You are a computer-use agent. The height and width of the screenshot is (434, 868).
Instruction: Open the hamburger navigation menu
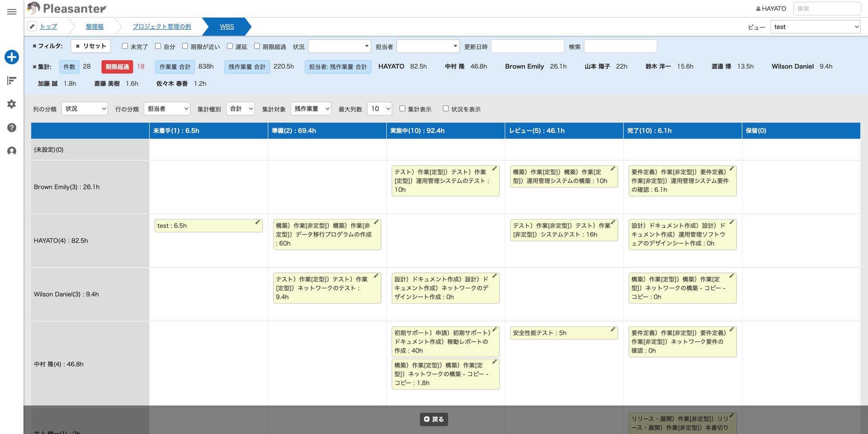[x=12, y=12]
